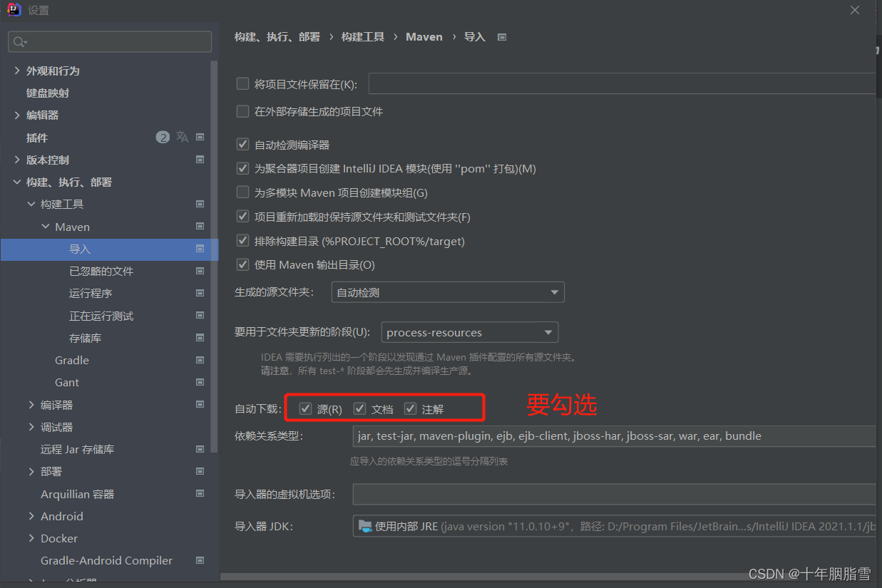882x588 pixels.
Task: Click project-level icon in Maven row
Action: click(x=200, y=227)
